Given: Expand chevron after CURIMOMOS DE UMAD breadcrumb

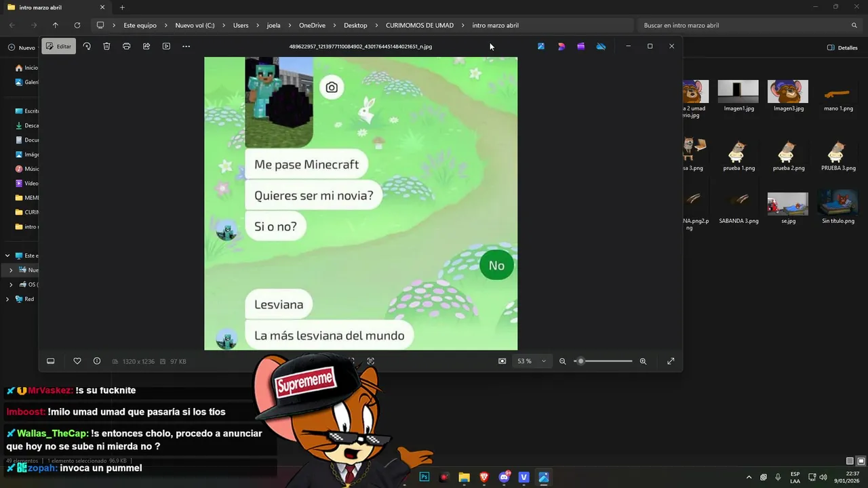Looking at the screenshot, I should (x=463, y=25).
